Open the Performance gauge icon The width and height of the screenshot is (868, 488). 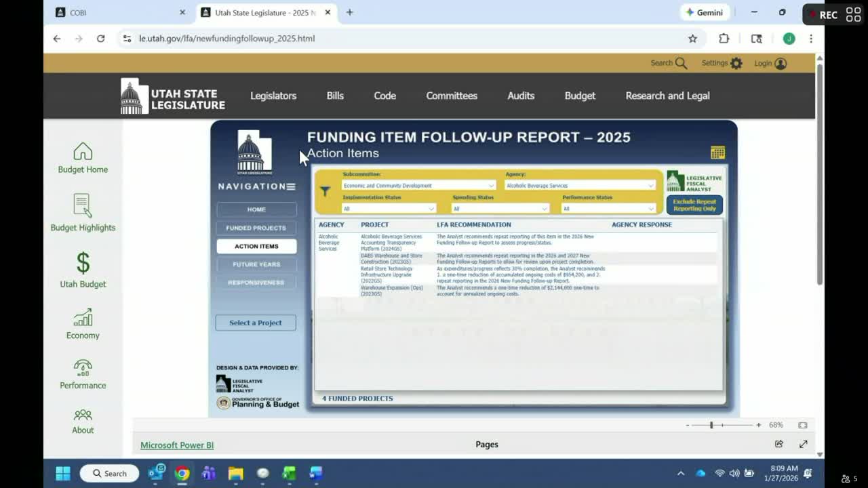tap(83, 368)
